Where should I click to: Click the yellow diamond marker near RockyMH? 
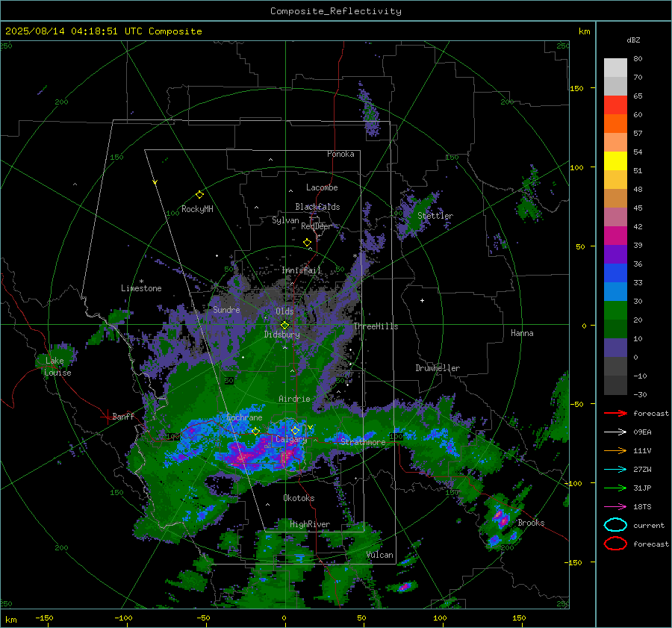point(199,195)
